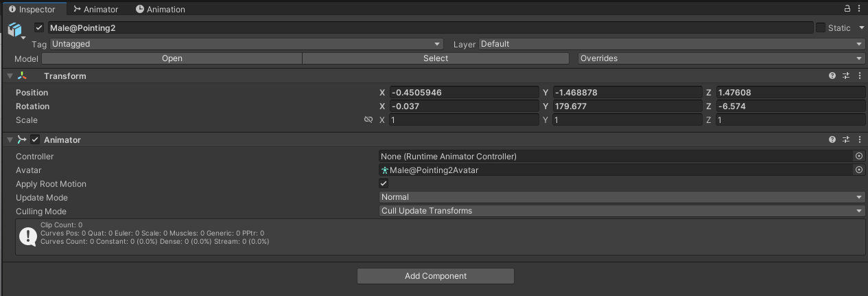Click the Apply Root Motion label
The width and height of the screenshot is (868, 296).
click(51, 184)
